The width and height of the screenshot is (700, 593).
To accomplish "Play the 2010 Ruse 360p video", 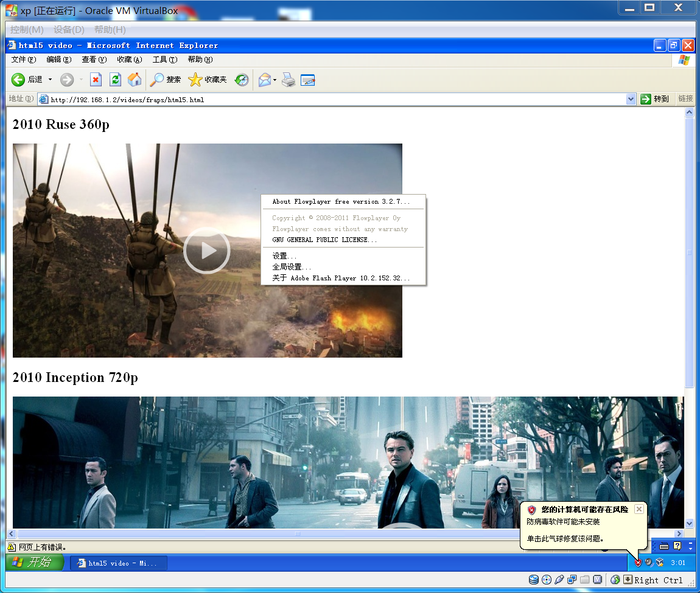I will click(x=207, y=251).
